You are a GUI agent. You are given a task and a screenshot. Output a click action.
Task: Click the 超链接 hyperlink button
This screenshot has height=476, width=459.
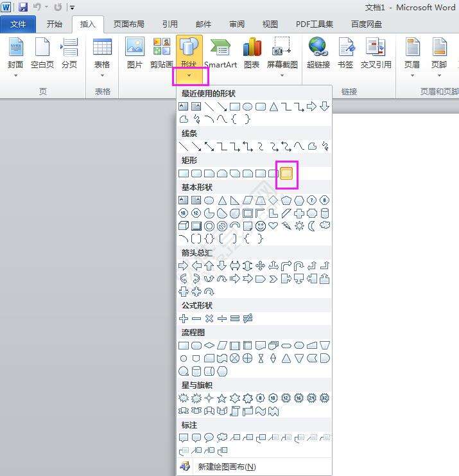(x=318, y=53)
